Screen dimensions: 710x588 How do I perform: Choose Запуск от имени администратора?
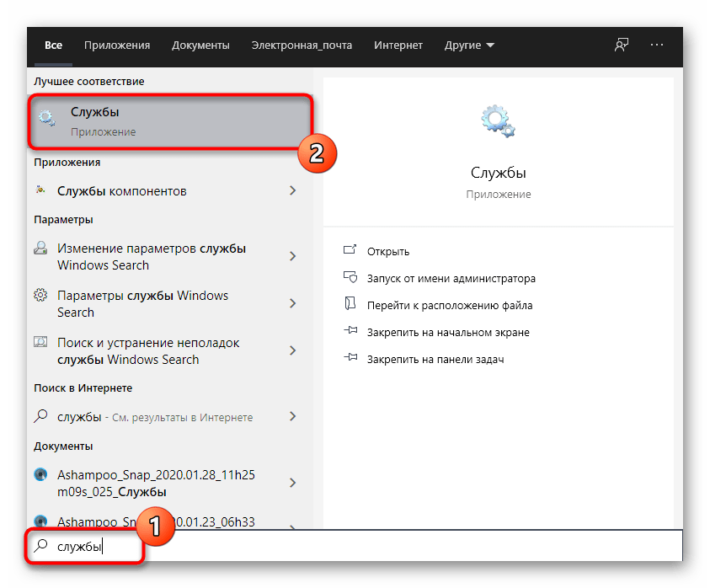click(451, 278)
